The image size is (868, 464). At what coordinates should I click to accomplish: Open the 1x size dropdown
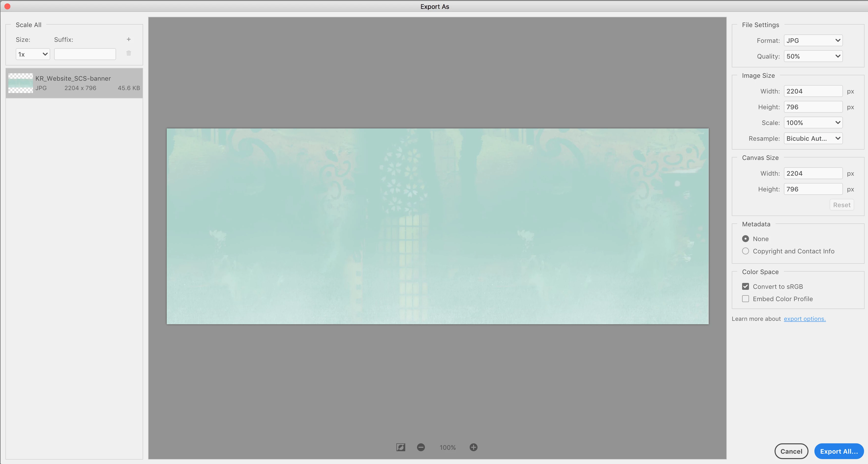coord(33,54)
